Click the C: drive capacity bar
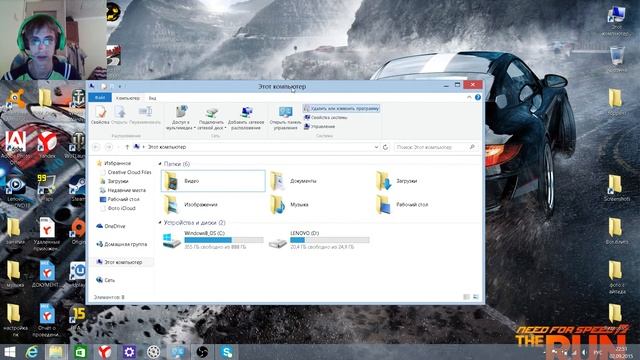Image resolution: width=640 pixels, height=360 pixels. (x=224, y=240)
